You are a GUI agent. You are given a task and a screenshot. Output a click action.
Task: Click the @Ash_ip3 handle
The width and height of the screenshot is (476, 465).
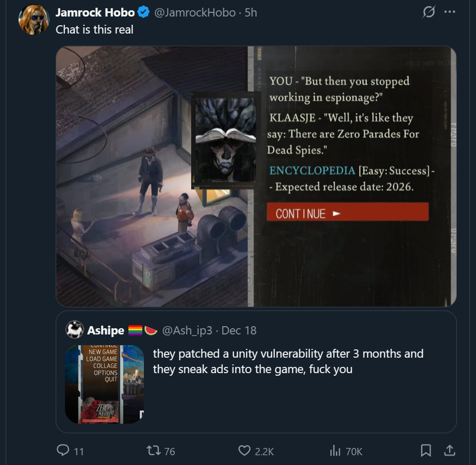pos(187,330)
